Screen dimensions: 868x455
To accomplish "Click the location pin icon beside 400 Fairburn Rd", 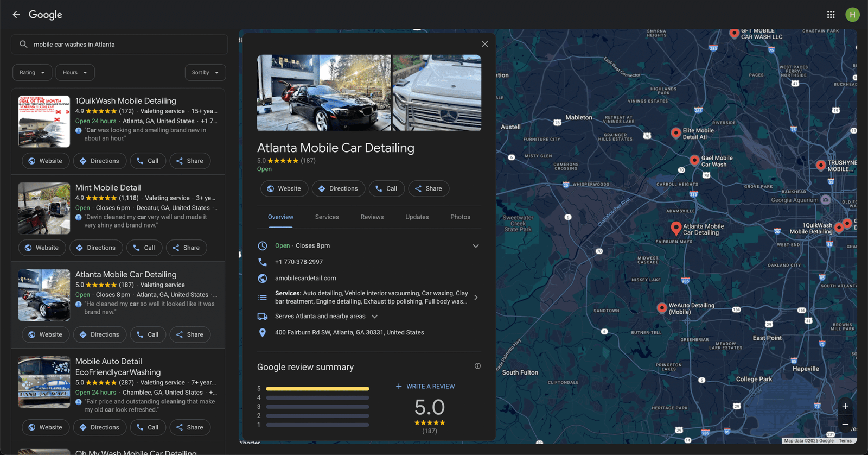I will [263, 332].
